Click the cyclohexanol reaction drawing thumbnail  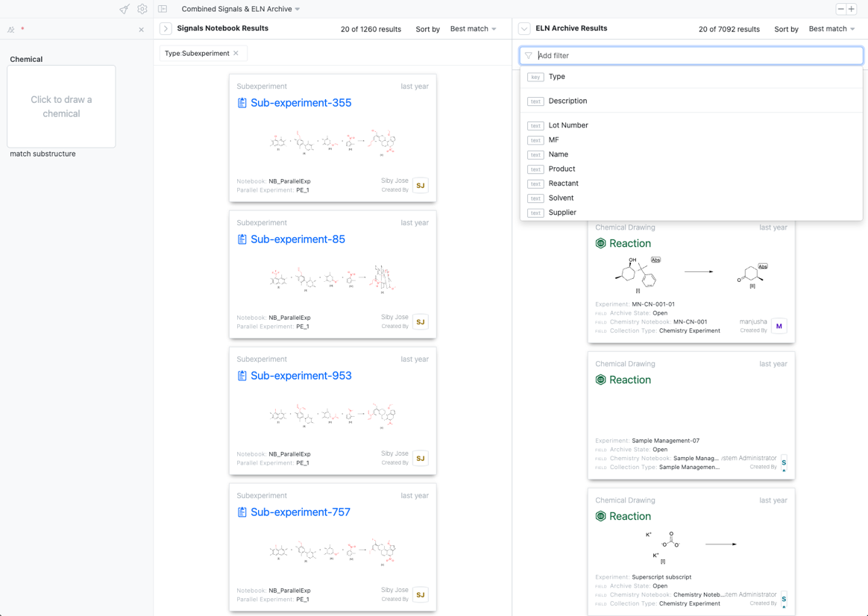coord(692,274)
